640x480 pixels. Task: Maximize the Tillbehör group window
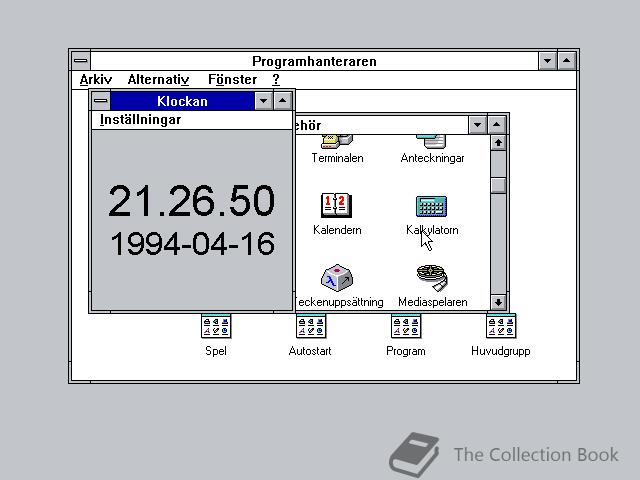[497, 125]
